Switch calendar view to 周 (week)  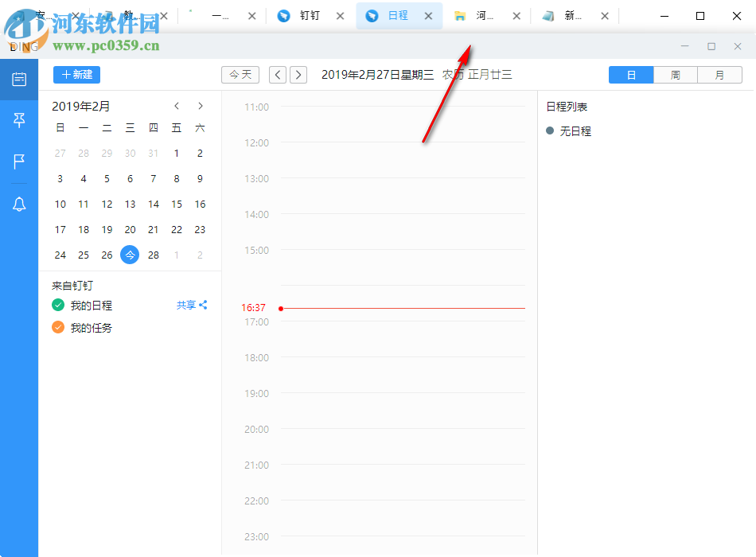(x=675, y=75)
